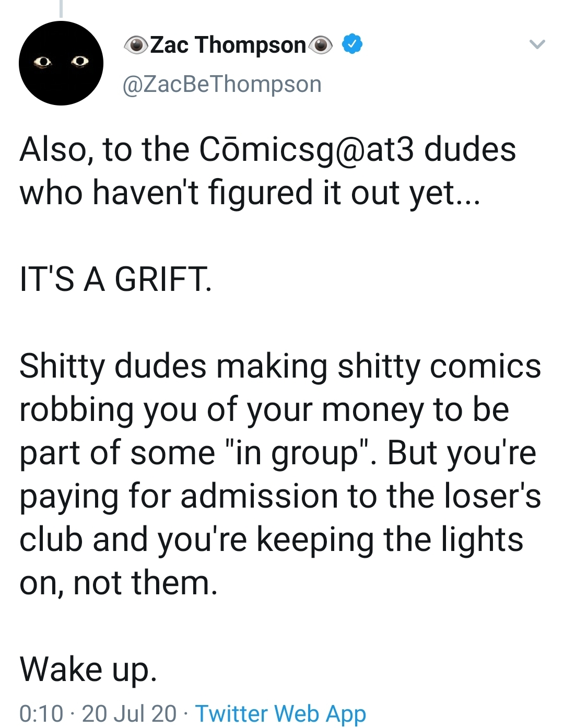
Task: Click the blue verified badge icon
Action: (x=352, y=44)
